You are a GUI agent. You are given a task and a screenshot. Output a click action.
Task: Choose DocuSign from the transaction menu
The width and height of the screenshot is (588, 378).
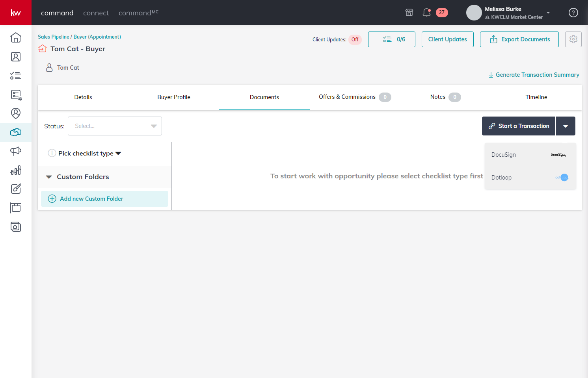coord(530,155)
